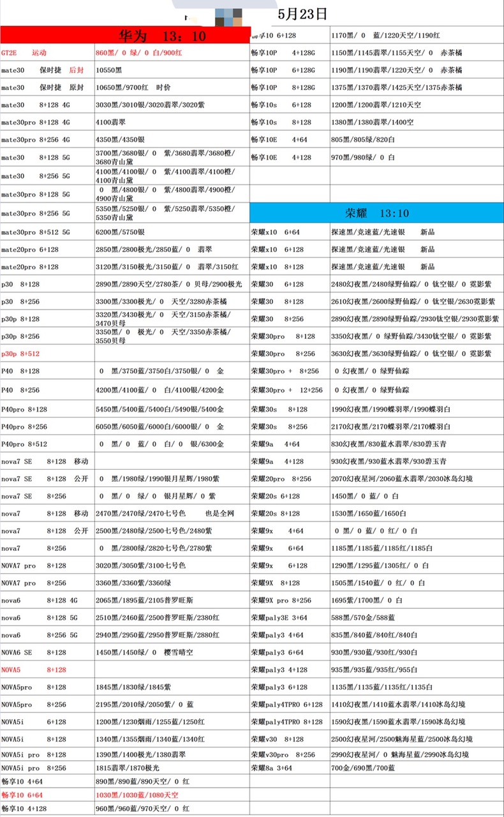This screenshot has width=504, height=817.
Task: Select the 'nova7 SE 8+256' model cell
Action: tap(47, 496)
